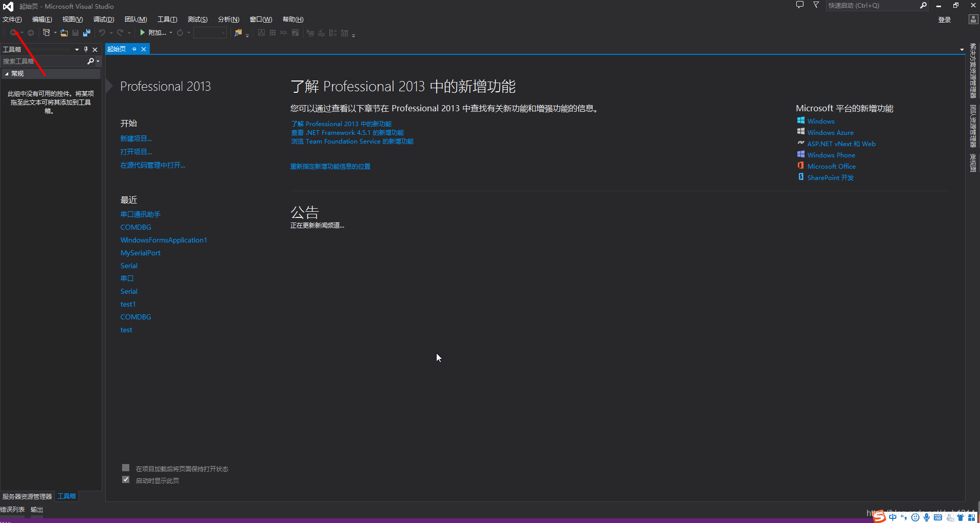
Task: Click the Quick Launch magnifier icon
Action: point(924,5)
